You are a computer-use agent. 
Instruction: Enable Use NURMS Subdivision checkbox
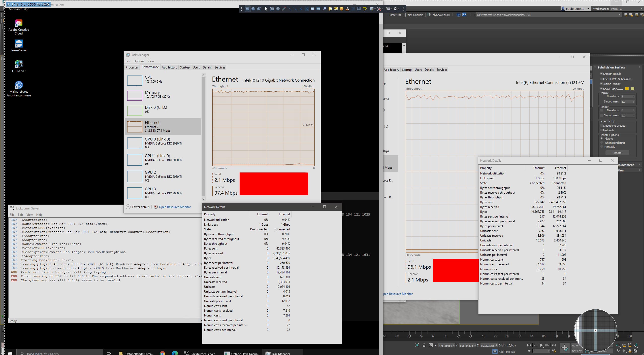click(601, 79)
